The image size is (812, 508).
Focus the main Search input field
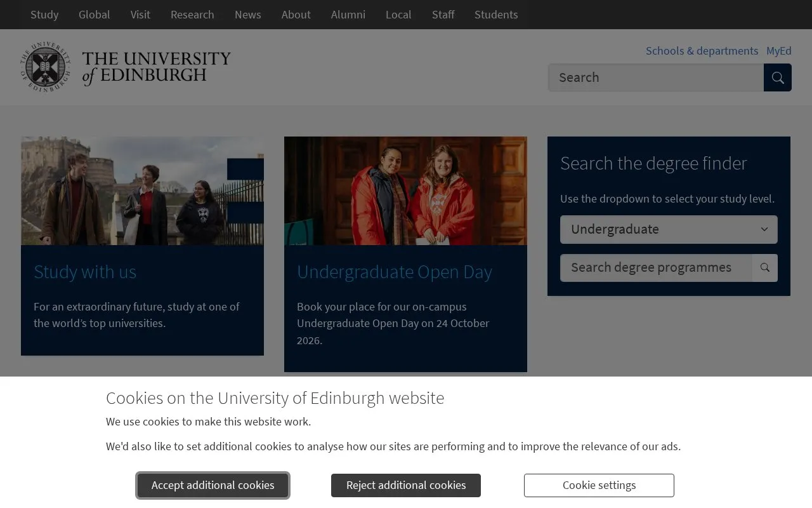[x=656, y=77]
